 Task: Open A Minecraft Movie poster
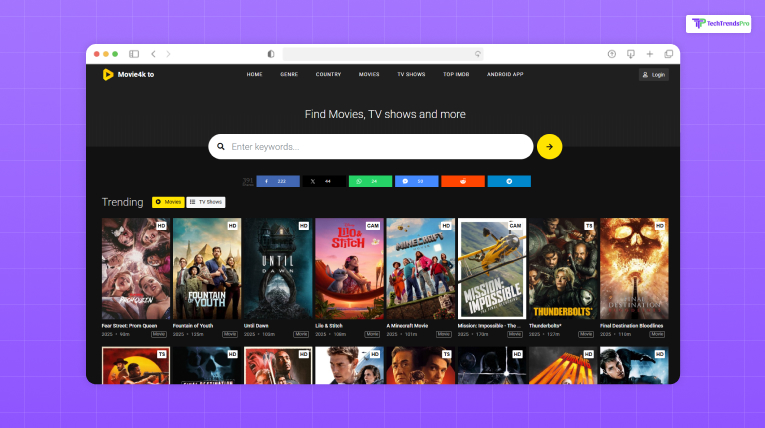coord(421,268)
